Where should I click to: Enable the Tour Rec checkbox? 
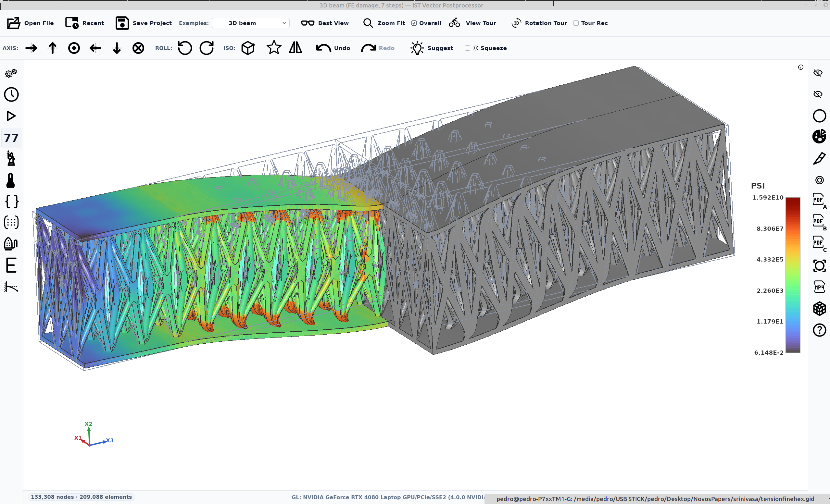576,23
